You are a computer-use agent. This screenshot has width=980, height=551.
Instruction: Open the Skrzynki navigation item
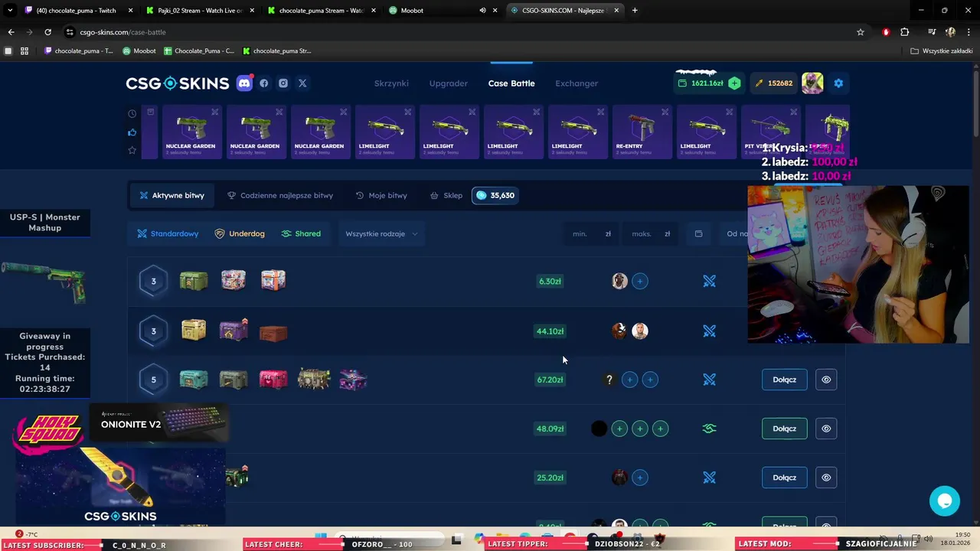[x=391, y=83]
